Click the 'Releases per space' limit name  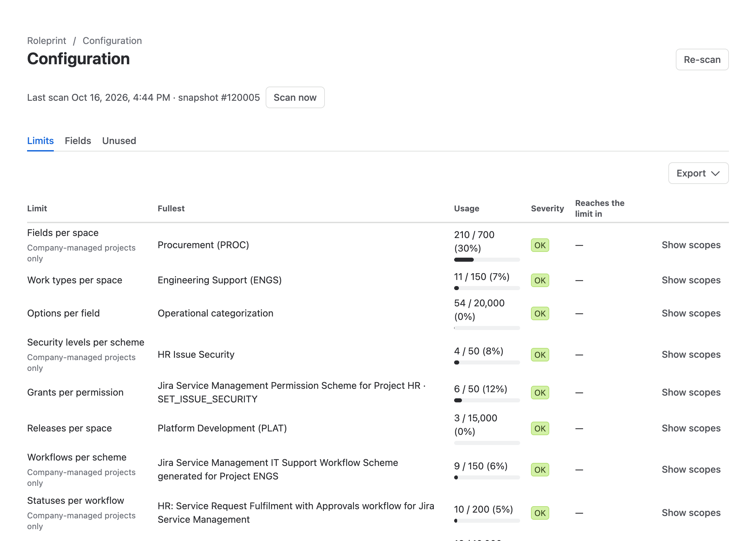tap(69, 428)
